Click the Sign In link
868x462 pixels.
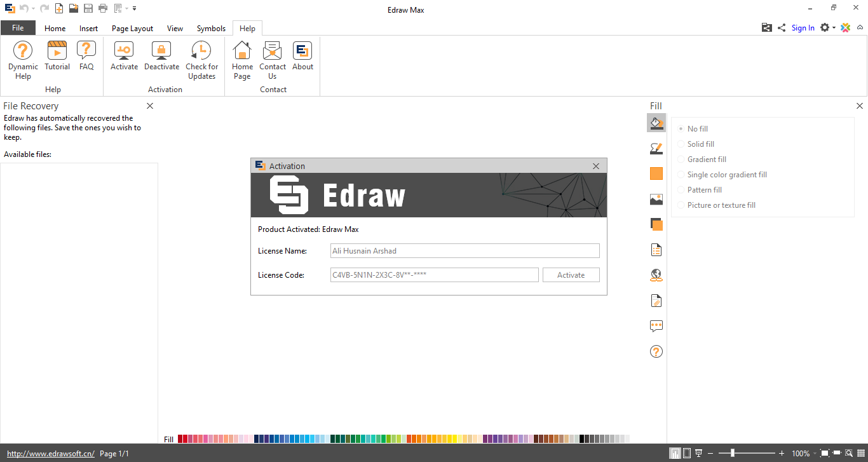point(803,28)
